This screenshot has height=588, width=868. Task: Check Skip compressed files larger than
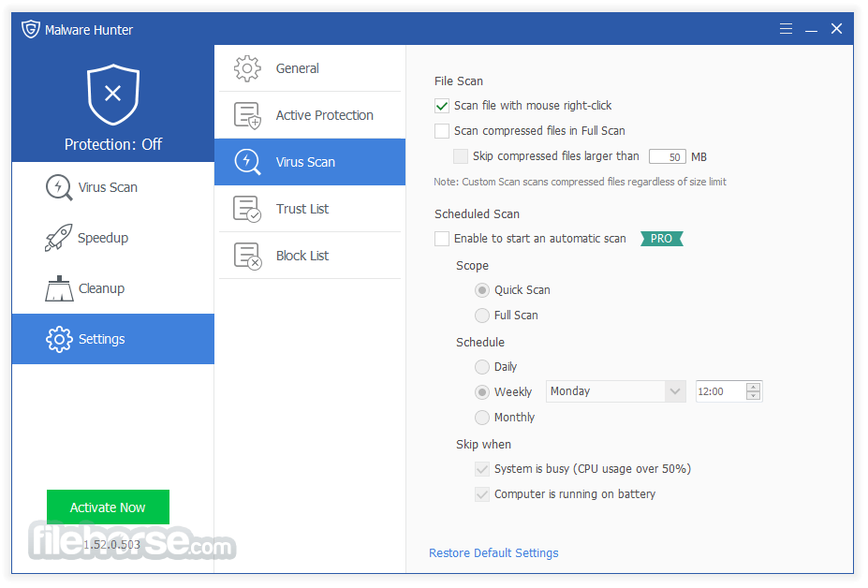460,156
